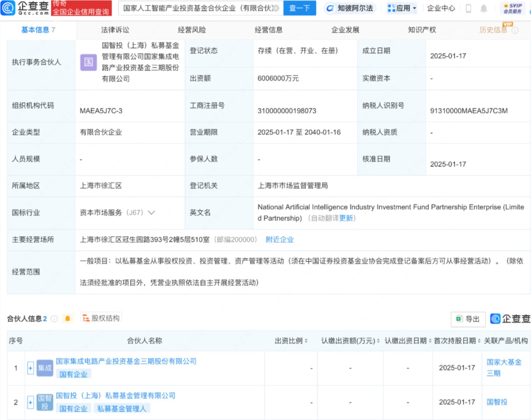Sort by 认缴出资额(万元) column
Viewport: 531px width, 420px height.
(x=378, y=341)
